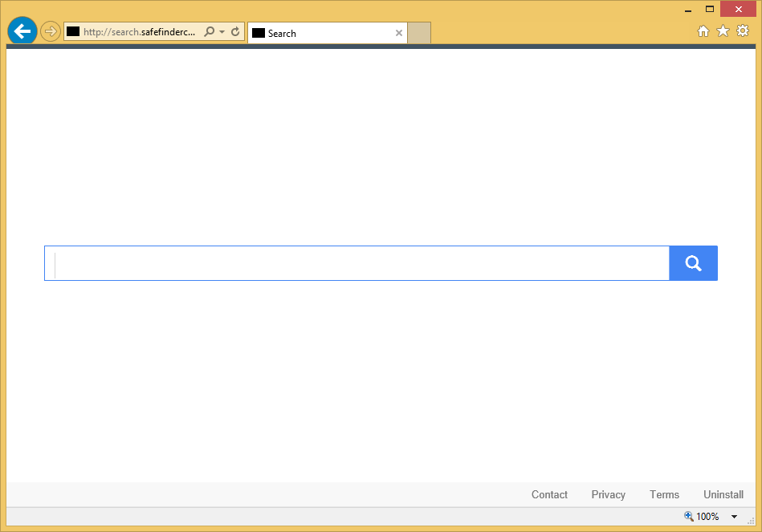The height and width of the screenshot is (532, 762).
Task: Open the Favorites star icon
Action: 723,30
